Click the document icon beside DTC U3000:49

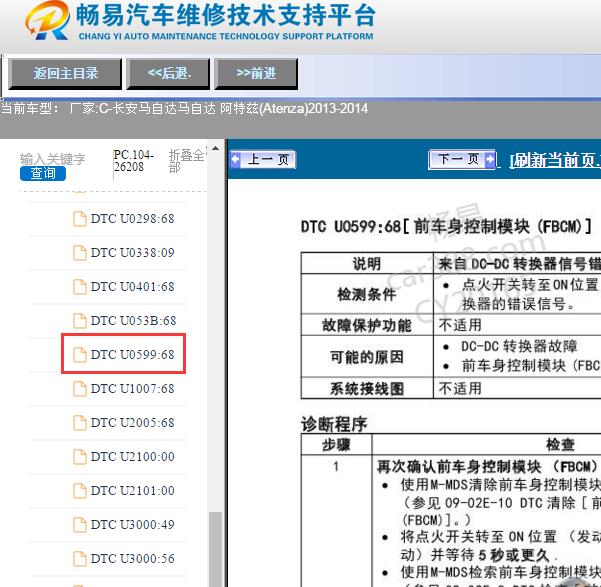pyautogui.click(x=80, y=525)
